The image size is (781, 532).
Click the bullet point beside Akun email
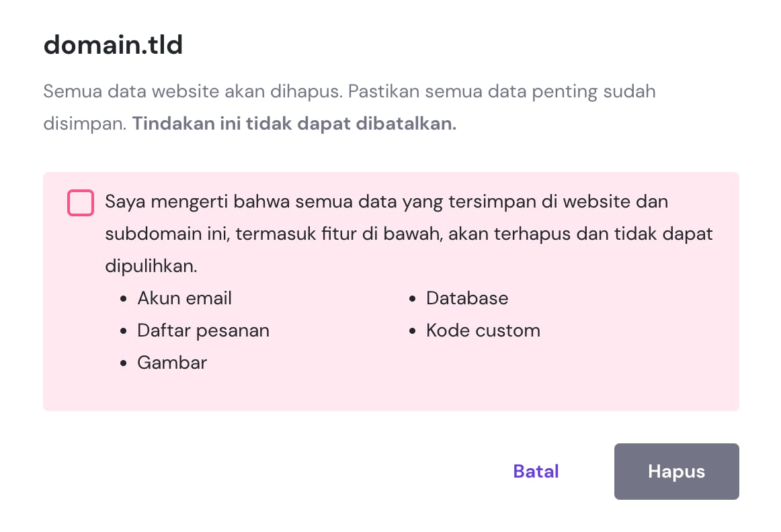click(123, 300)
